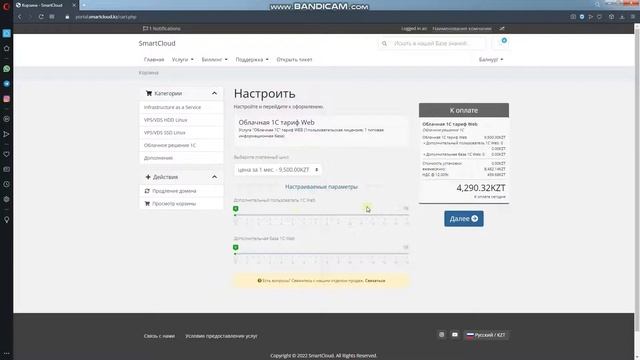Click the Открыть тикет menu item
Image resolution: width=640 pixels, height=360 pixels.
(x=294, y=60)
